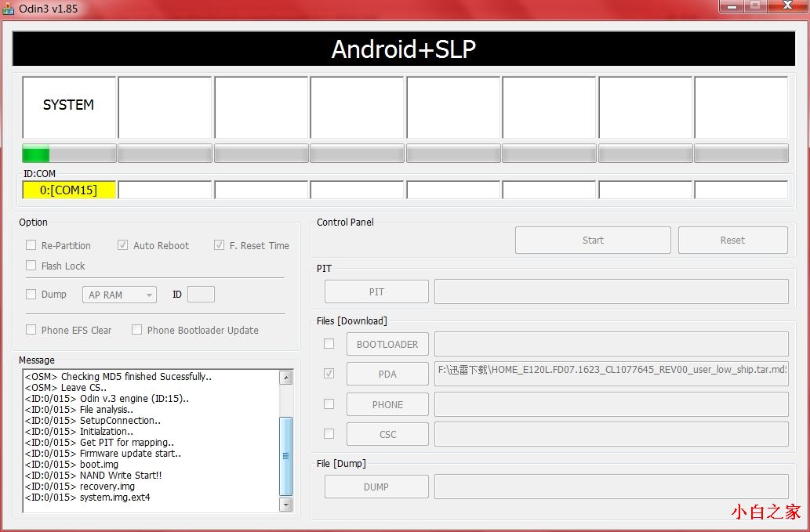
Task: Click the Start button
Action: click(x=593, y=240)
